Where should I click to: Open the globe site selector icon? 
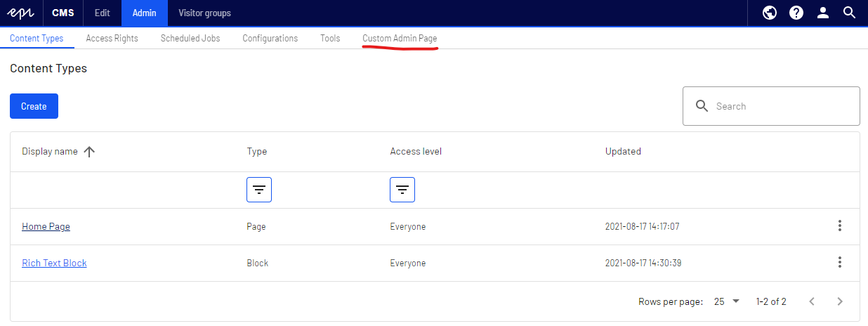770,13
